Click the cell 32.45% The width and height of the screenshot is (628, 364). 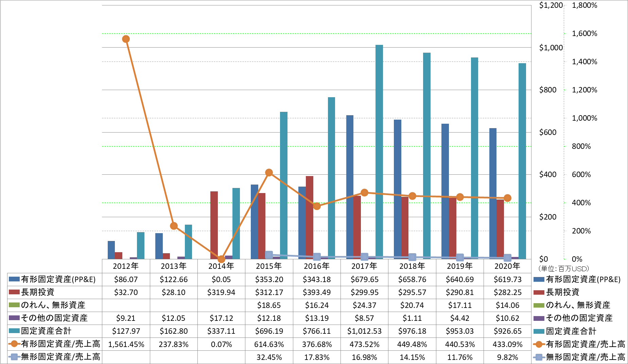[269, 357]
